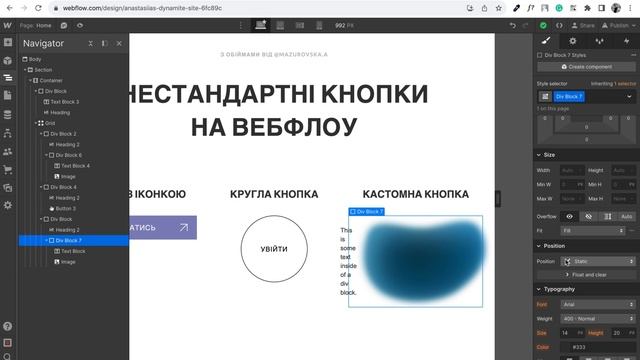
Task: Open the Components cube panel
Action: pyautogui.click(x=8, y=60)
